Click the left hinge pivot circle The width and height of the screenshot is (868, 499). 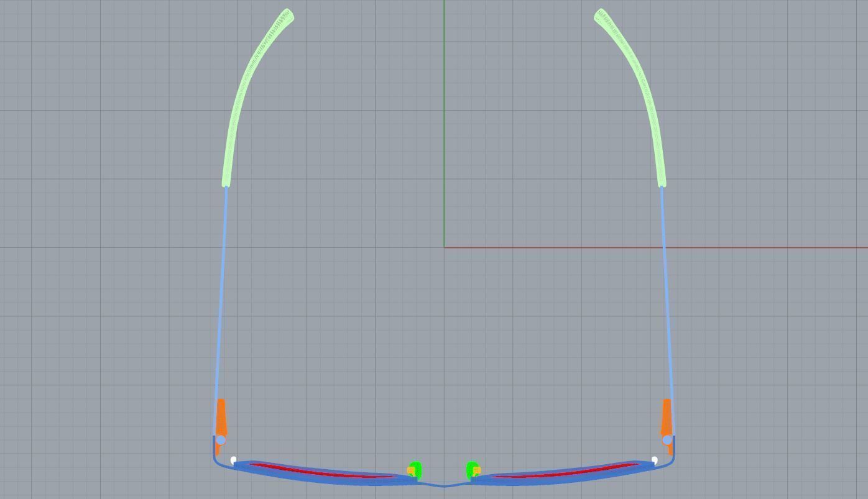point(220,440)
